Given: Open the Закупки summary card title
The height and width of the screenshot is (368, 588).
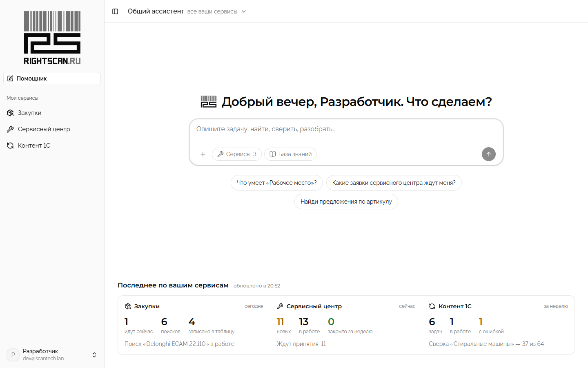Looking at the screenshot, I should point(147,306).
